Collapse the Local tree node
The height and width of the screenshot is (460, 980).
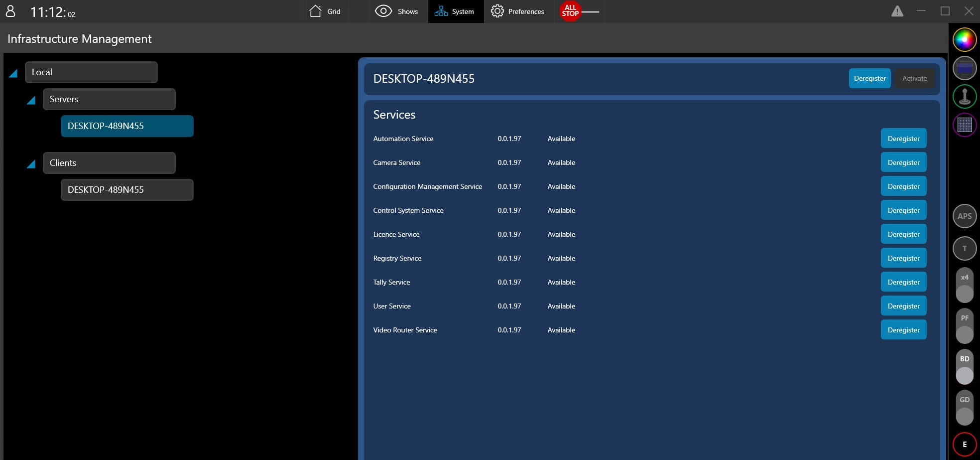coord(13,73)
